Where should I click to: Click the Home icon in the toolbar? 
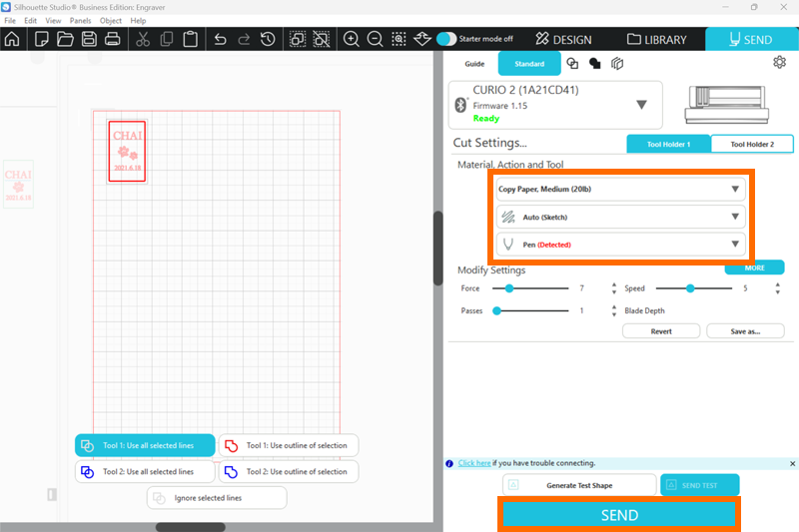12,40
